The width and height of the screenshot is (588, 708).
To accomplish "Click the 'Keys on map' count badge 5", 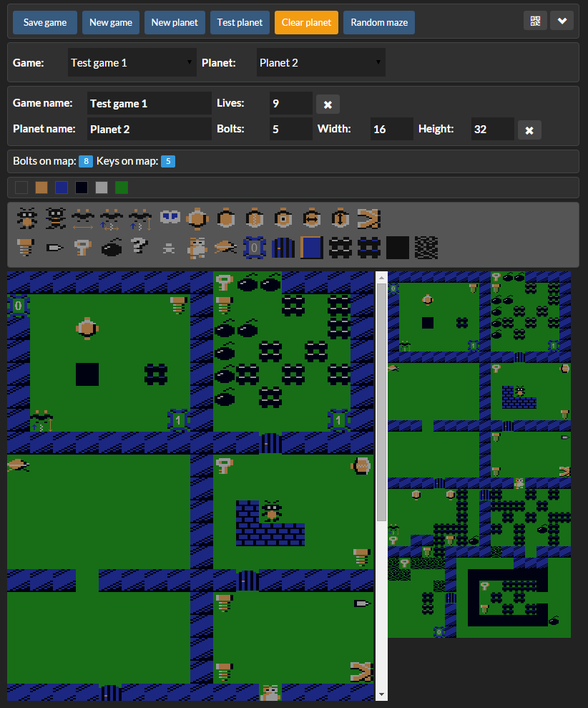I will point(168,161).
